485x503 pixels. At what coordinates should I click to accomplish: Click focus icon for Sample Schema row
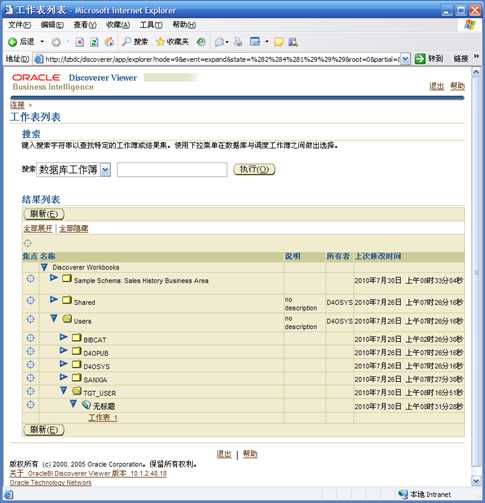click(x=30, y=279)
